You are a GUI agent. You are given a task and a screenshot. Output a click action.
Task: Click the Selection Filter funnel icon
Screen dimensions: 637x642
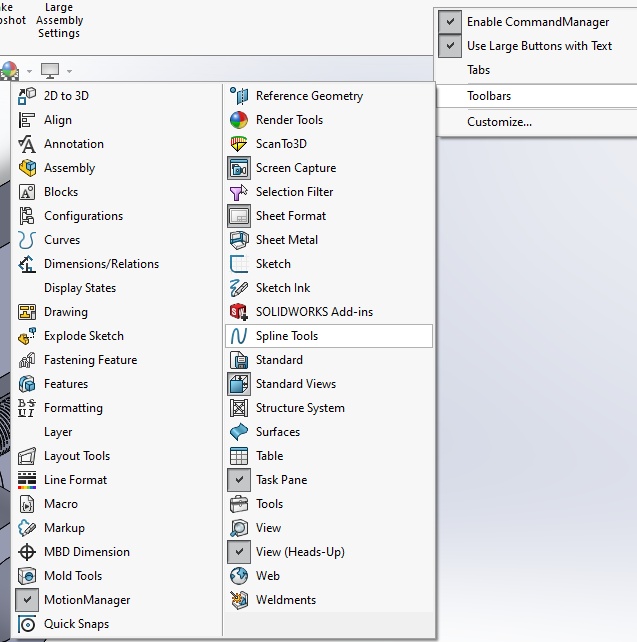pos(239,192)
